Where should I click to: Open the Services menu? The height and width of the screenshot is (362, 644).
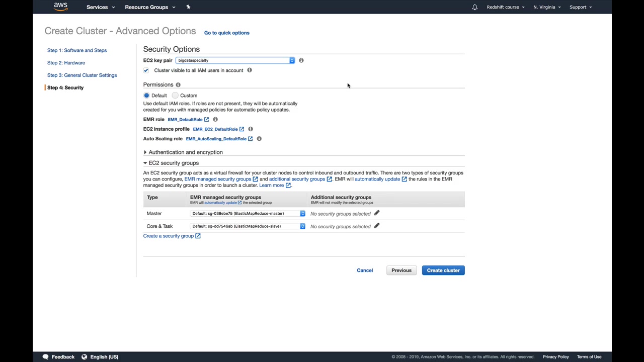[101, 7]
